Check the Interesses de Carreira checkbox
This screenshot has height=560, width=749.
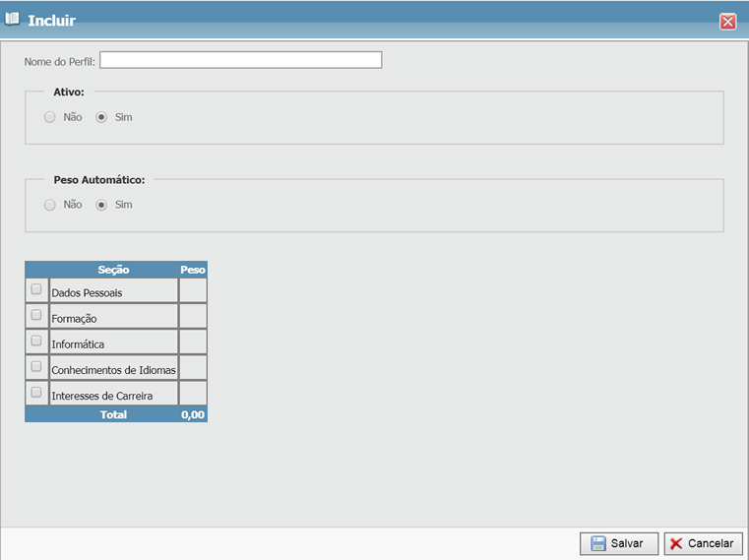point(36,392)
